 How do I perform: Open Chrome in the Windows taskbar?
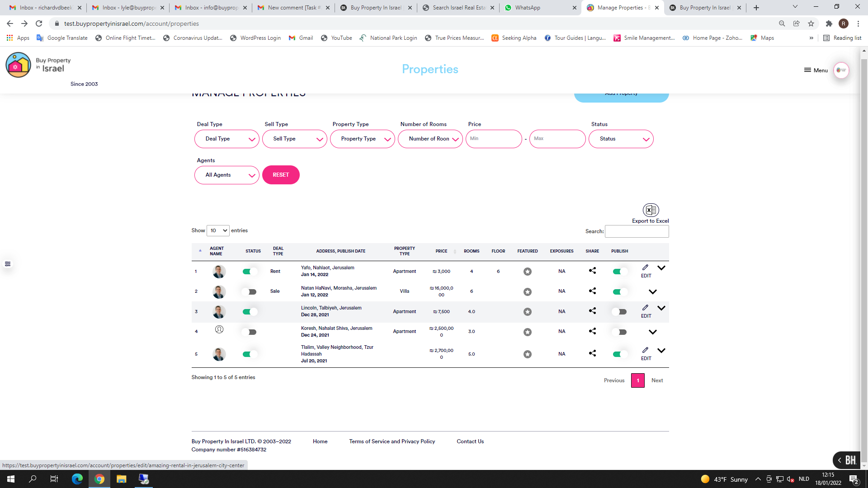point(99,479)
